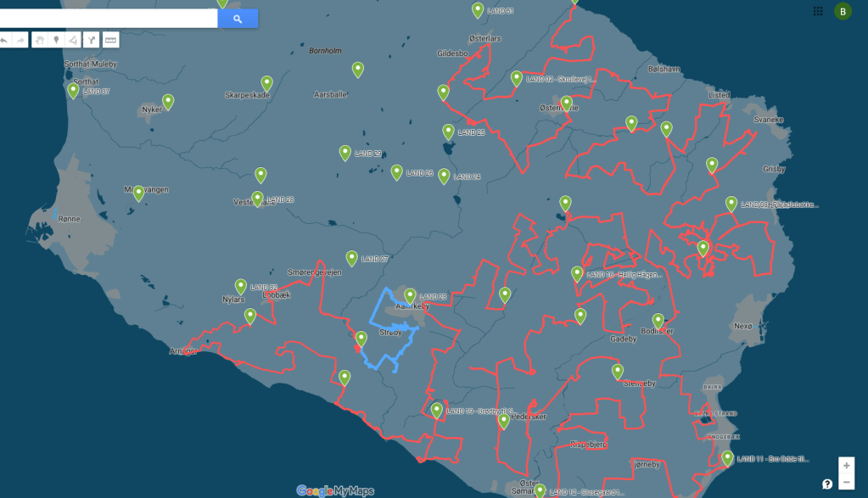Redo the last map edit
The image size is (868, 498).
coord(20,40)
